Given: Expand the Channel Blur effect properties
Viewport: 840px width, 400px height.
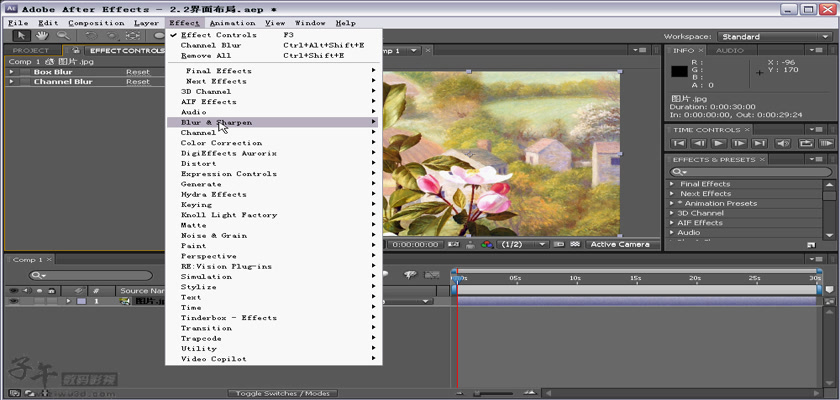Looking at the screenshot, I should pyautogui.click(x=11, y=81).
